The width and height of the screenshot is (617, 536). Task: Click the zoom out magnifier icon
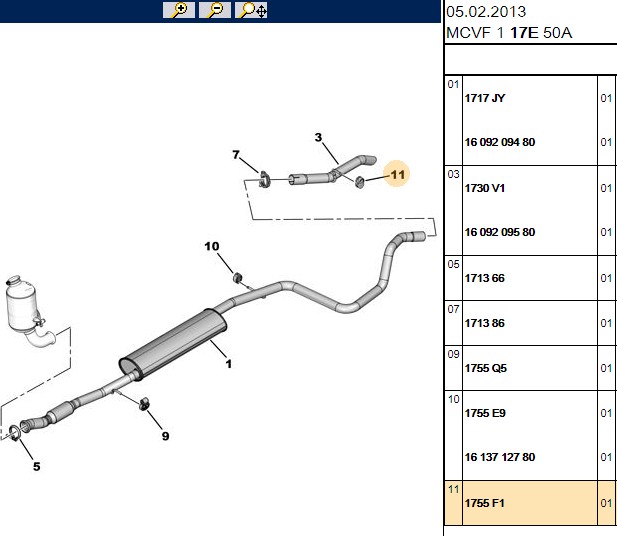pos(215,10)
